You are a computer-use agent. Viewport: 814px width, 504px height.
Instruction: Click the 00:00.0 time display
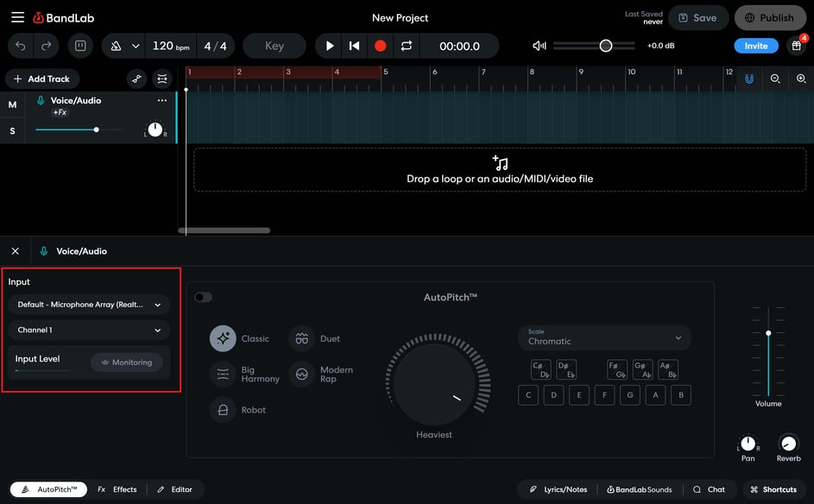pos(459,47)
